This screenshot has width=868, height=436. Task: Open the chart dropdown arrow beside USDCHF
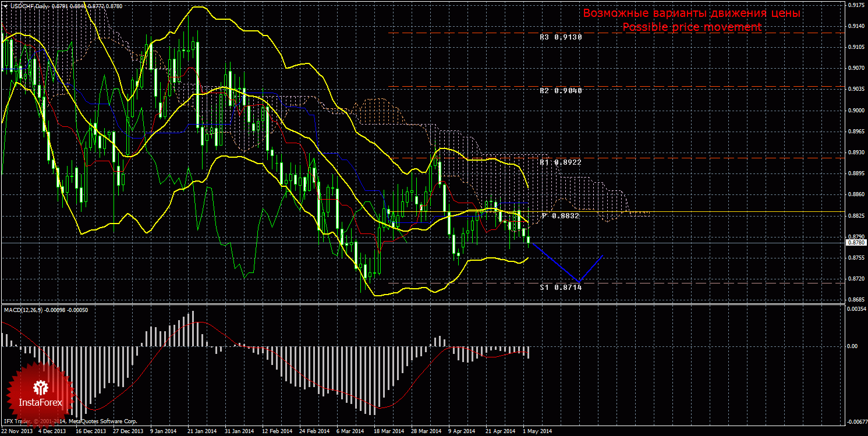[5, 6]
